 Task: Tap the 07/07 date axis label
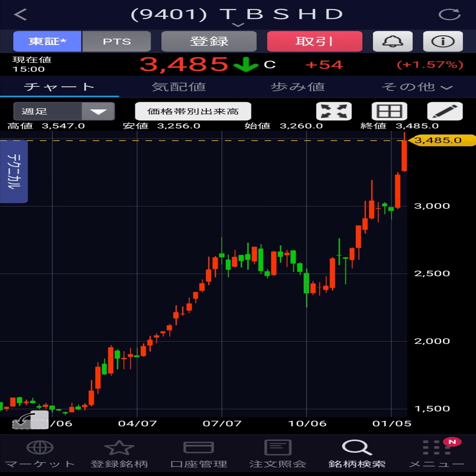click(222, 424)
